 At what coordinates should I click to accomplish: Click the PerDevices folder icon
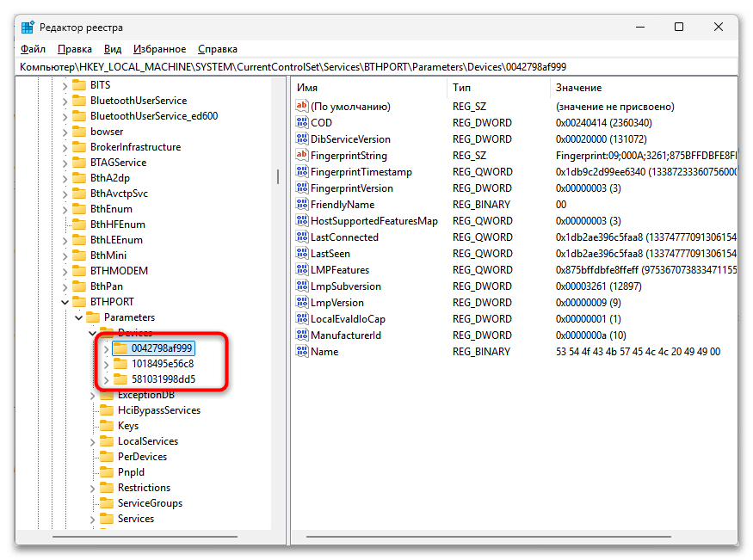tap(107, 457)
